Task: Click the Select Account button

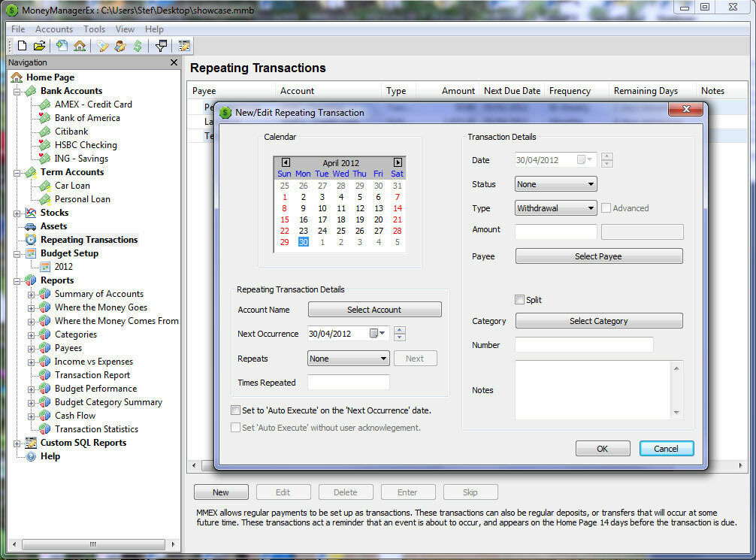Action: (375, 310)
